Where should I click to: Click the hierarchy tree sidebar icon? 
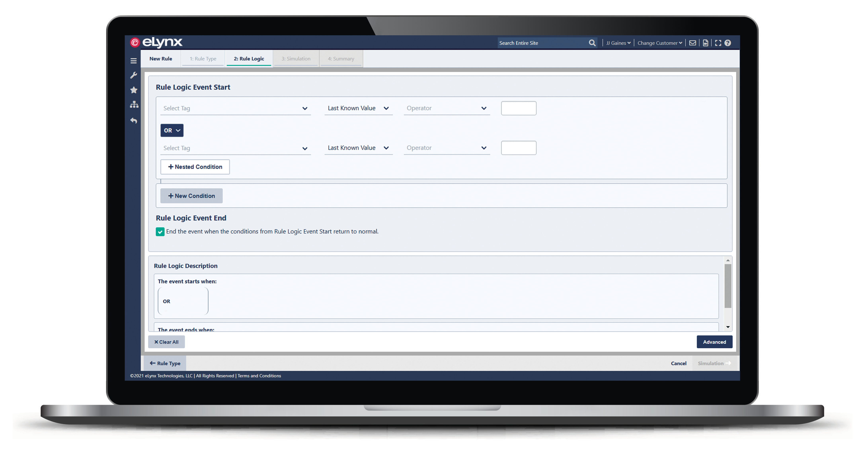click(134, 105)
